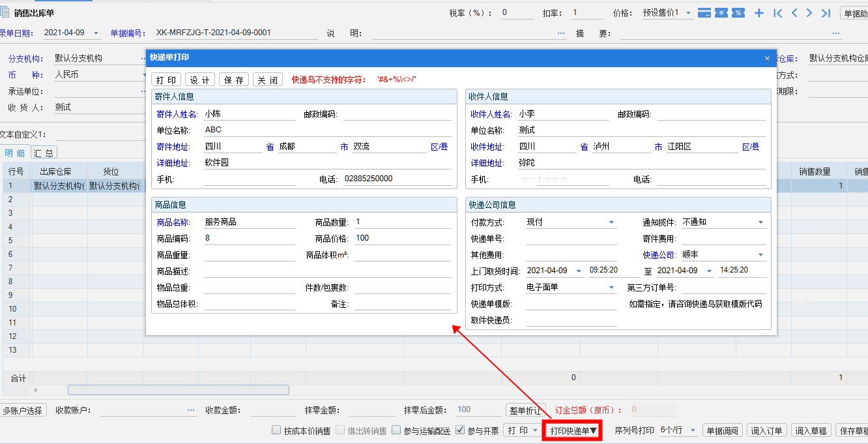Viewport: 868px width, 444px height.
Task: Open the 收款账户 ellipsis lookup
Action: [192, 410]
